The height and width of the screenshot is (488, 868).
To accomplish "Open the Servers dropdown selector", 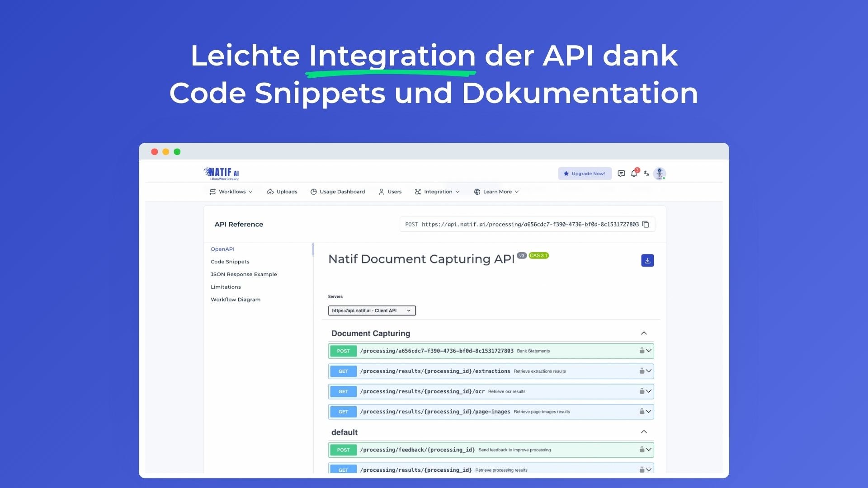I will [x=372, y=310].
